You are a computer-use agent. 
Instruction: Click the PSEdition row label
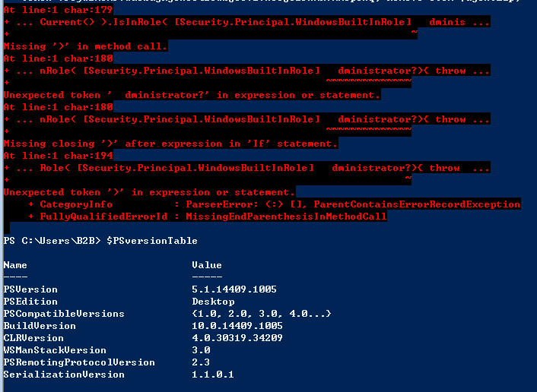30,302
